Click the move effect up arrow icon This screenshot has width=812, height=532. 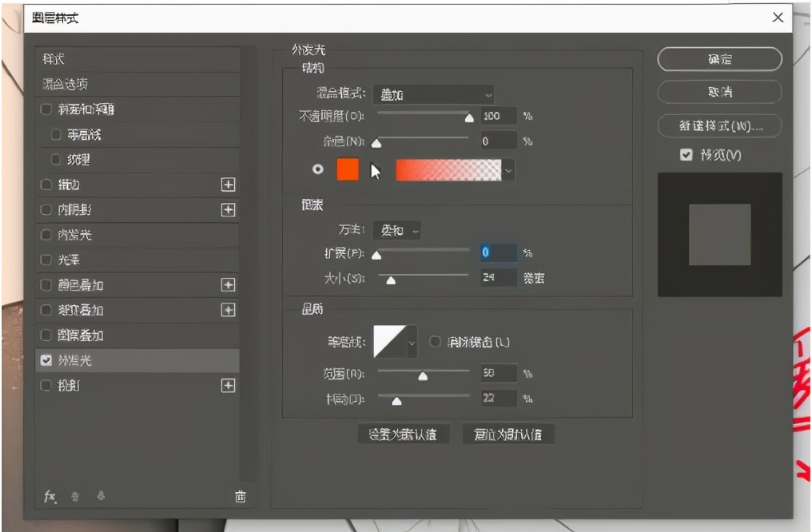click(x=75, y=496)
